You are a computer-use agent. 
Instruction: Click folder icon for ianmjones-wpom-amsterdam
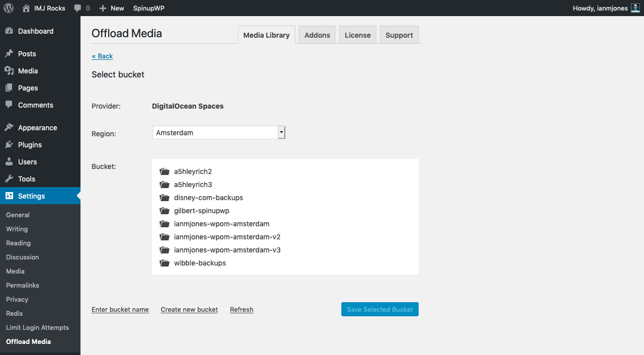(x=164, y=224)
